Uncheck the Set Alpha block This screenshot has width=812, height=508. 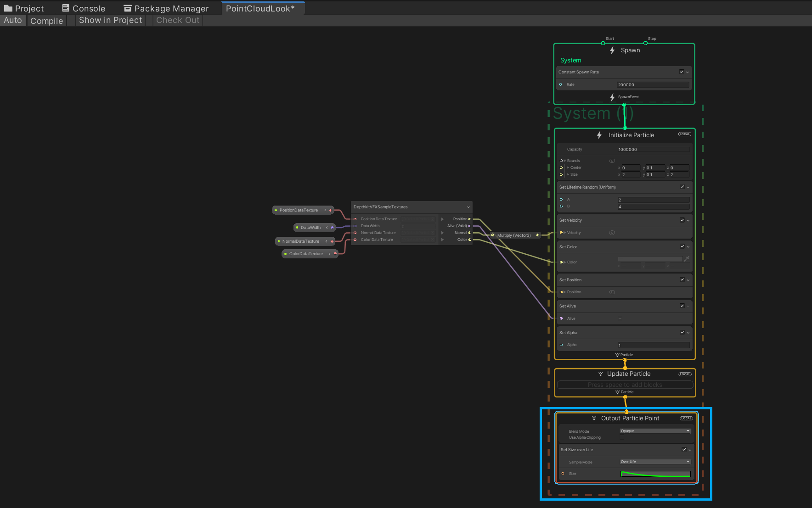[682, 332]
